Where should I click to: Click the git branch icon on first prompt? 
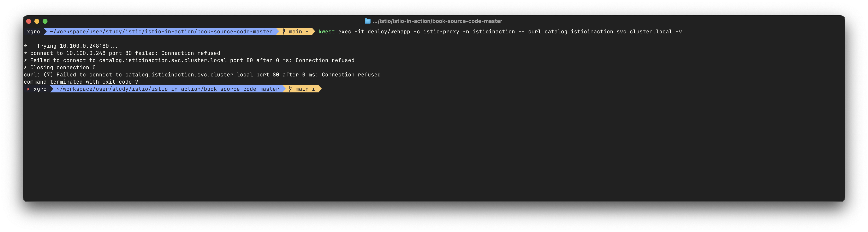pyautogui.click(x=284, y=31)
